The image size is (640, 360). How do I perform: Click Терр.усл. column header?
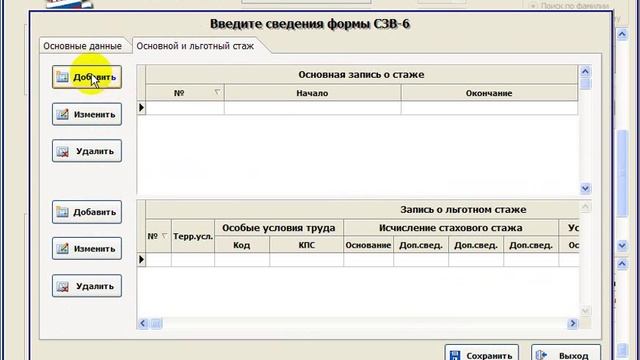coord(193,236)
